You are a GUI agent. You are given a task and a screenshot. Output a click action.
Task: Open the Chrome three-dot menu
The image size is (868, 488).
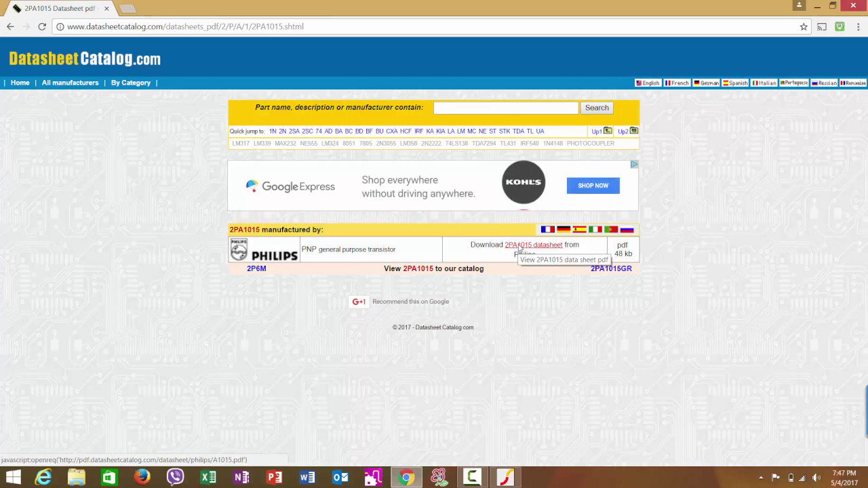(x=857, y=26)
